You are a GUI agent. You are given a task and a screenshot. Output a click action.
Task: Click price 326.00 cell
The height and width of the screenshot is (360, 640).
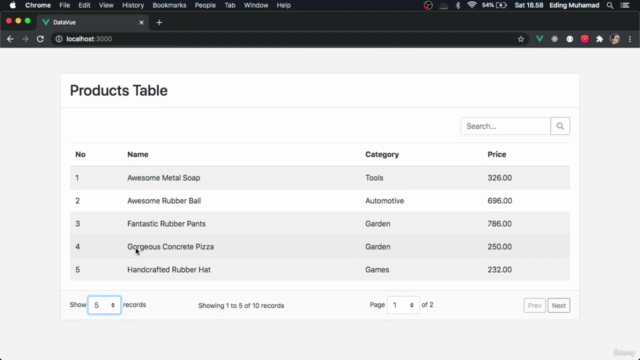tap(500, 178)
